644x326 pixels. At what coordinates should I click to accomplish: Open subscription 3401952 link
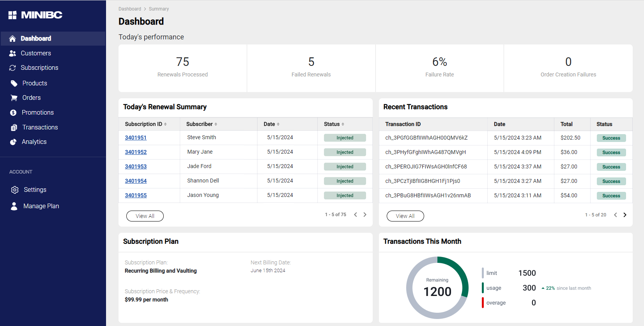pyautogui.click(x=136, y=152)
